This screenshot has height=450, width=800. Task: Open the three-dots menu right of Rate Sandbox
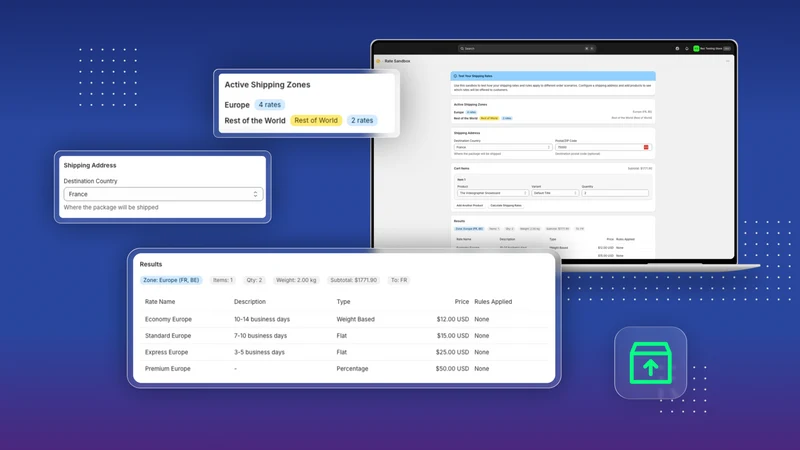coord(728,61)
